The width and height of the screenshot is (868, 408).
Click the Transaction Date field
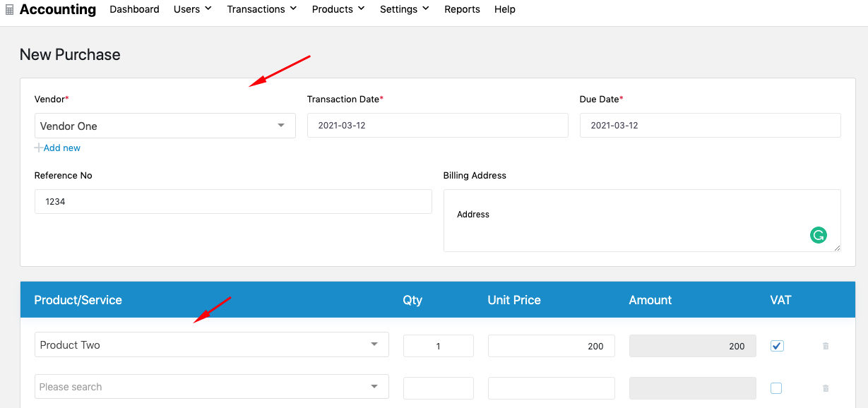(x=437, y=125)
